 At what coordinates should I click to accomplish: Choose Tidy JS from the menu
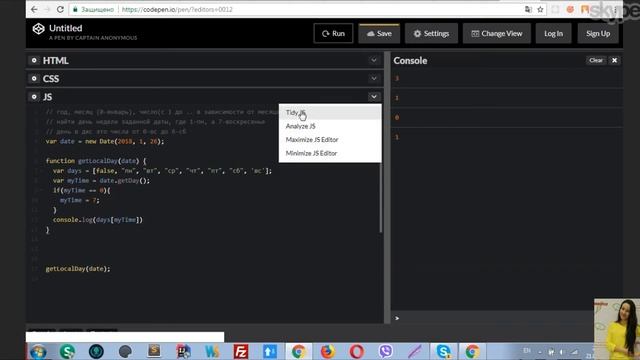click(x=330, y=112)
